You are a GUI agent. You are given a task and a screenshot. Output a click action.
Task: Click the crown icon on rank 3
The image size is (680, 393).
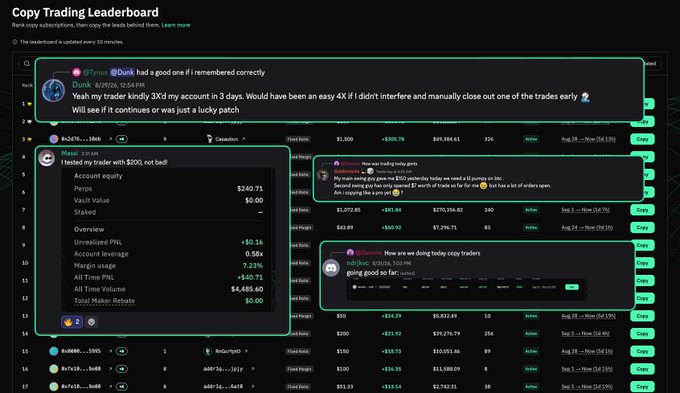point(29,139)
